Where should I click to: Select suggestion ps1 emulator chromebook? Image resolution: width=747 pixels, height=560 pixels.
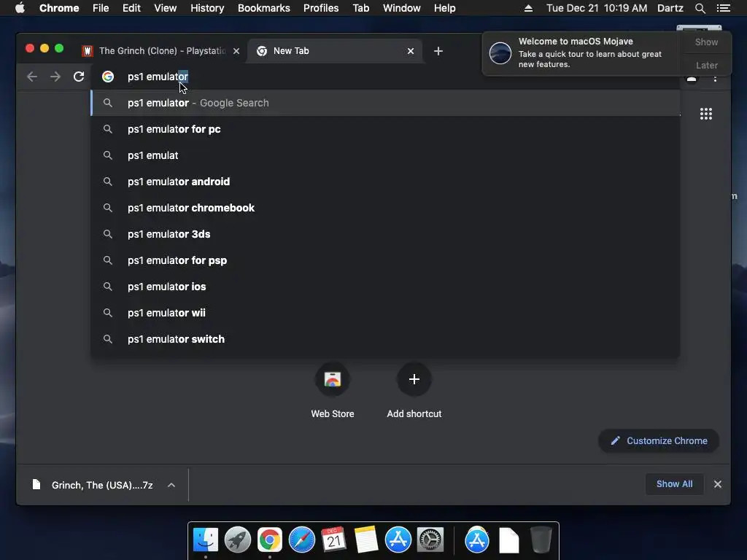pos(385,208)
